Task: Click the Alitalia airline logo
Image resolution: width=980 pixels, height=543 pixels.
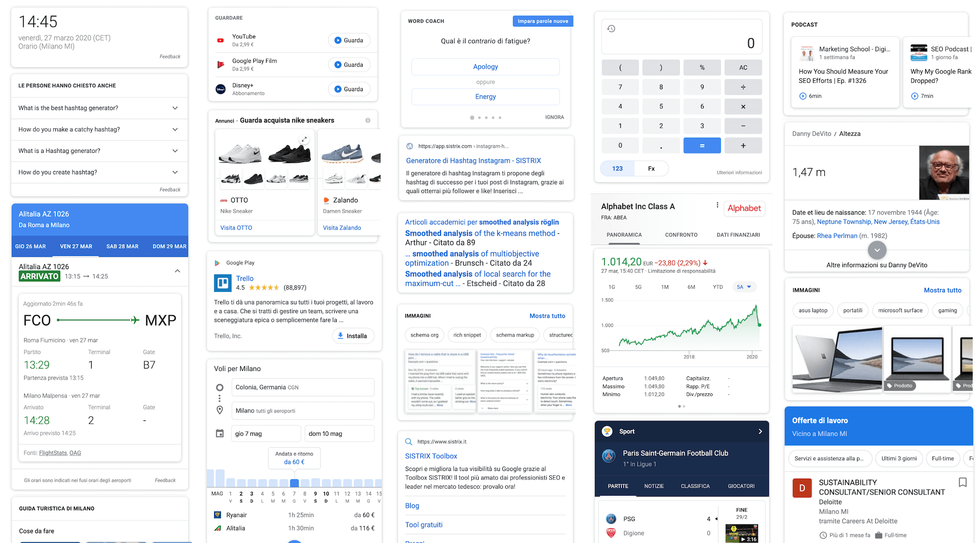Action: click(x=218, y=528)
